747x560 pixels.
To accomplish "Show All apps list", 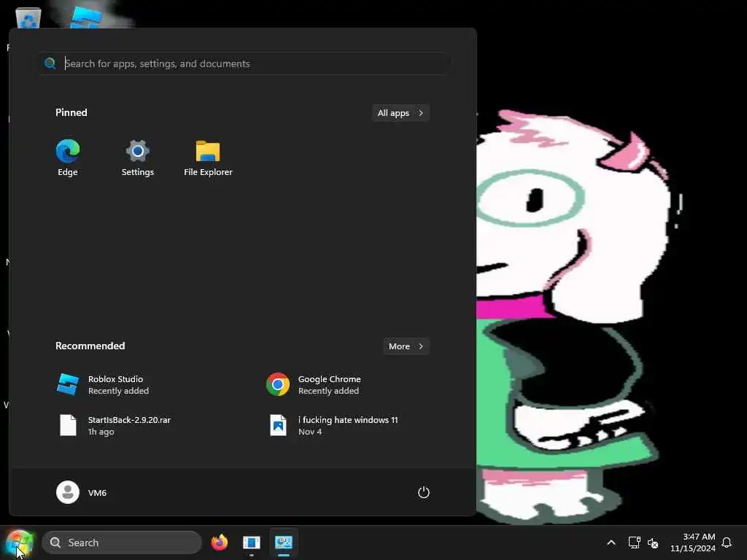I will pyautogui.click(x=400, y=113).
